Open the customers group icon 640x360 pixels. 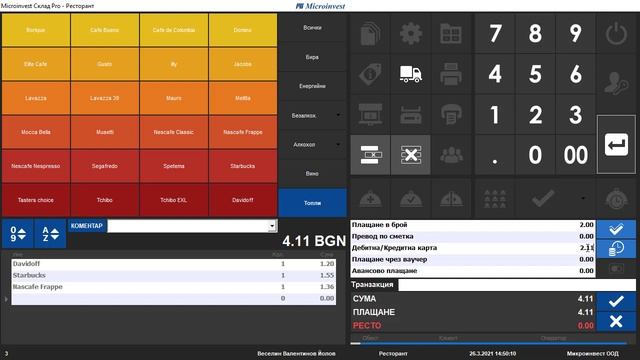click(x=451, y=155)
